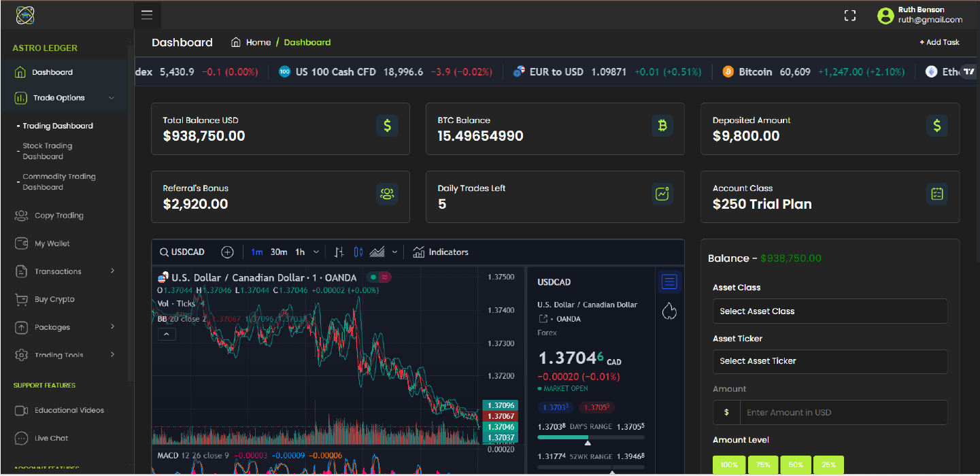
Task: Open My Wallet from the sidebar
Action: coord(52,243)
